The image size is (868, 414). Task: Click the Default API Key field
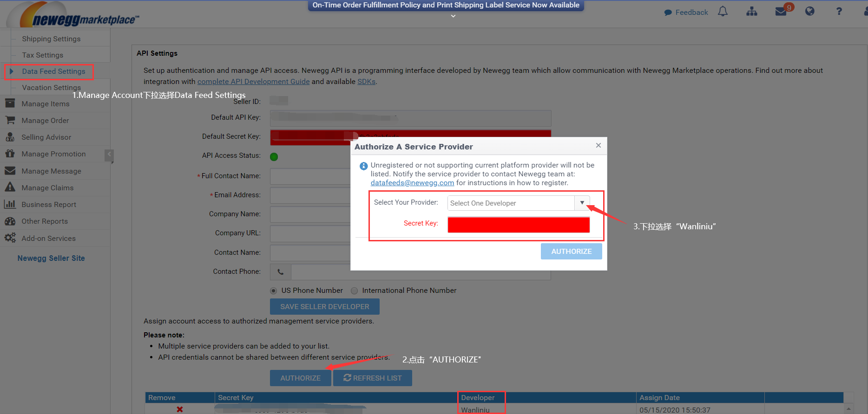click(410, 118)
